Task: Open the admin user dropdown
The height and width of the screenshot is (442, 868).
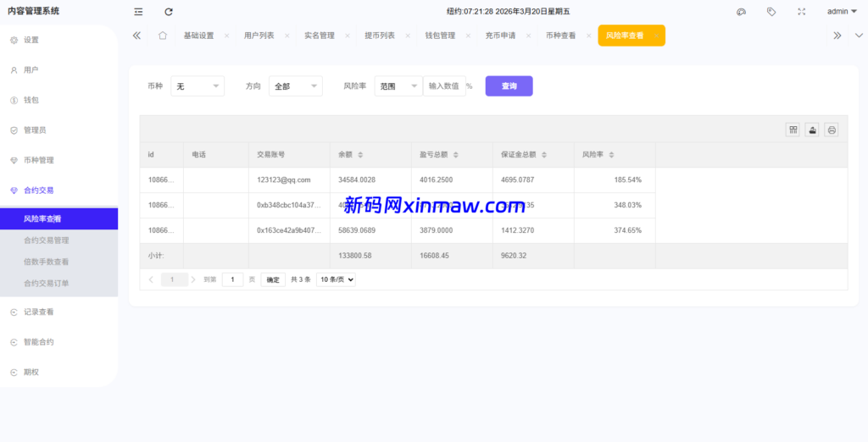Action: coord(842,11)
